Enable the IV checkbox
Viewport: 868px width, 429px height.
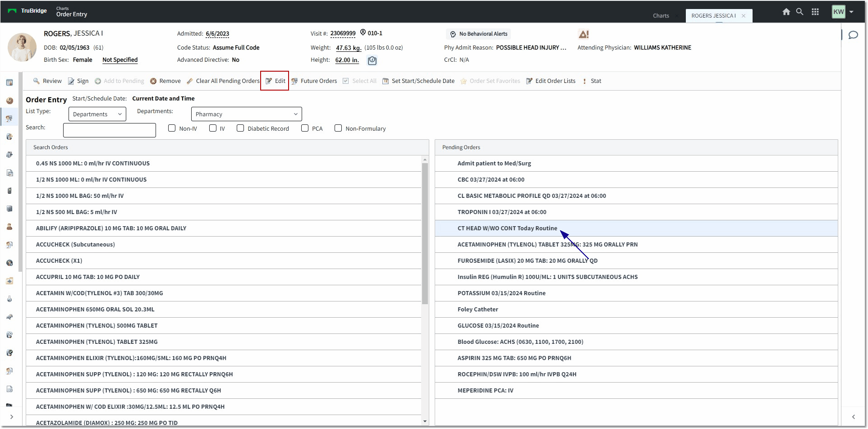click(x=213, y=128)
